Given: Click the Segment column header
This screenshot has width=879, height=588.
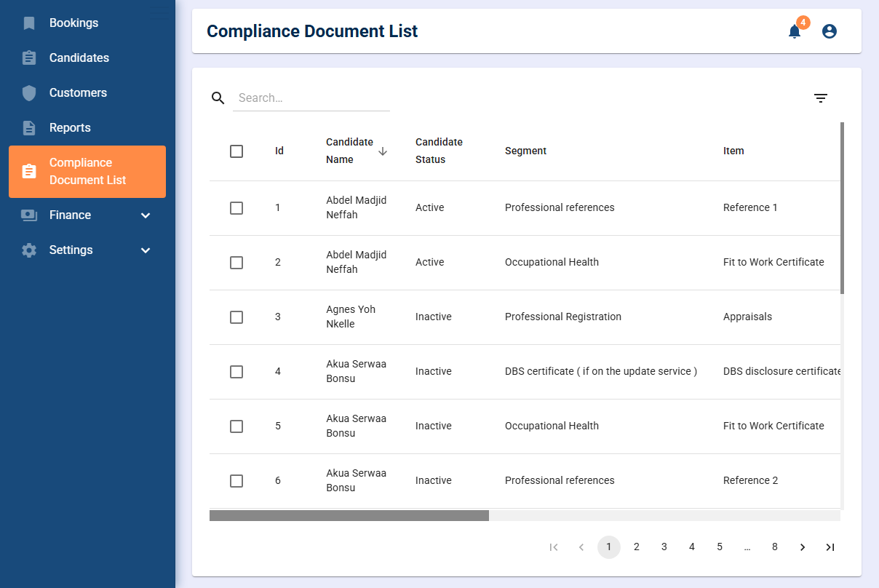Looking at the screenshot, I should pyautogui.click(x=525, y=151).
